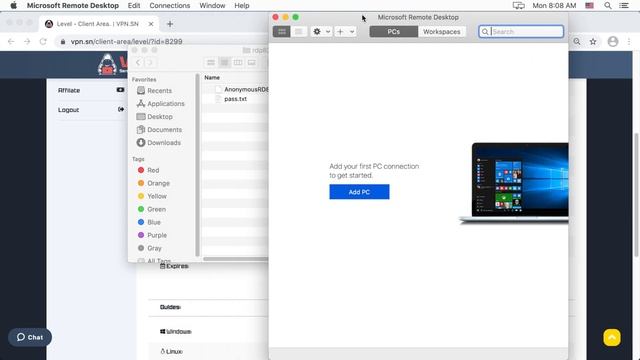Go forward in Finder window
Screen dimensions: 640x360
pyautogui.click(x=150, y=62)
